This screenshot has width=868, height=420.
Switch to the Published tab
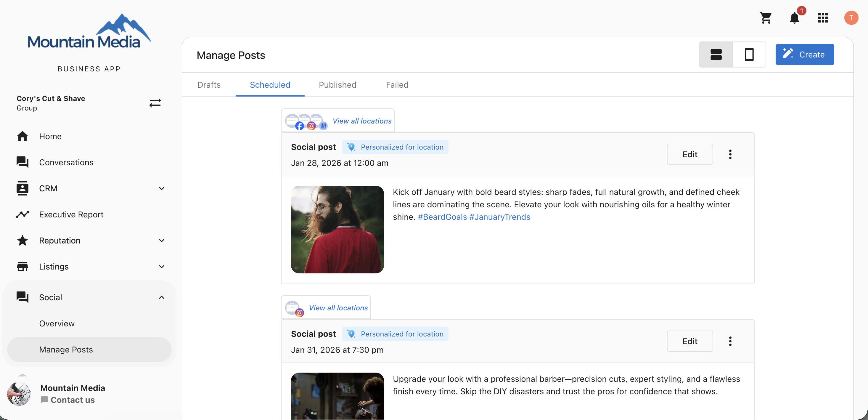337,85
